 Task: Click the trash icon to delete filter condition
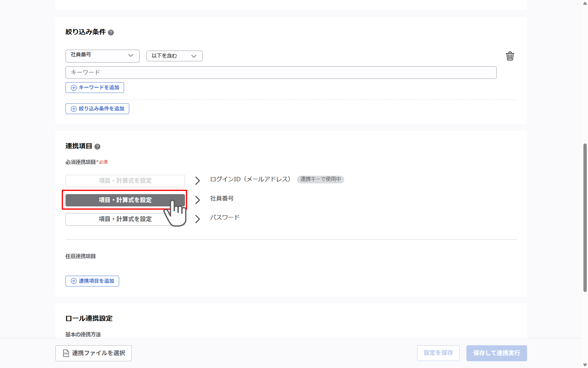point(510,56)
